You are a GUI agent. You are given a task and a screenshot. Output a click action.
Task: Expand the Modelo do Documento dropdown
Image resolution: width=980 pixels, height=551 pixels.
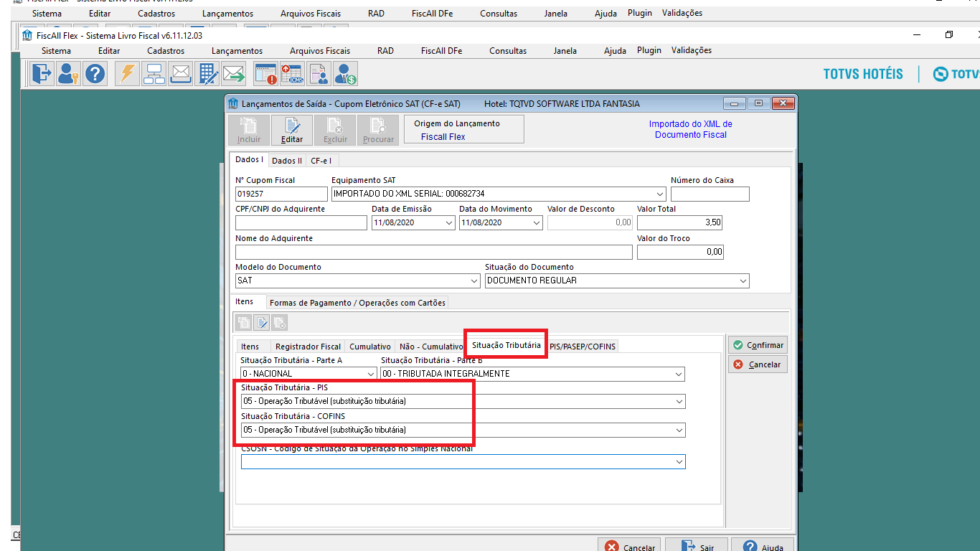click(x=473, y=281)
